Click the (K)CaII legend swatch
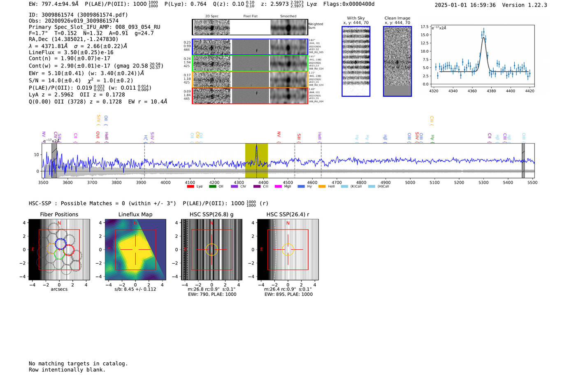The height and width of the screenshot is (392, 576). click(344, 186)
